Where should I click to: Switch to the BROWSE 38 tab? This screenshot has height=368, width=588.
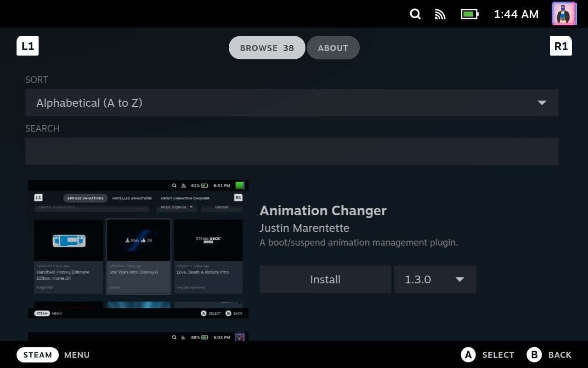(x=267, y=48)
